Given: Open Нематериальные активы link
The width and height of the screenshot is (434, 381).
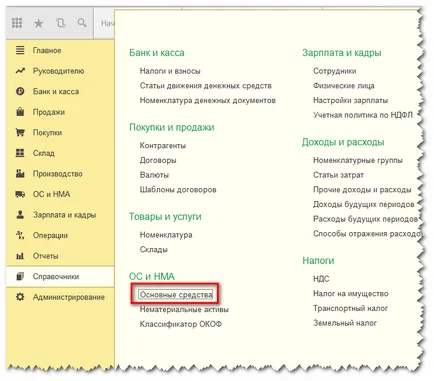Looking at the screenshot, I should click(x=184, y=309).
